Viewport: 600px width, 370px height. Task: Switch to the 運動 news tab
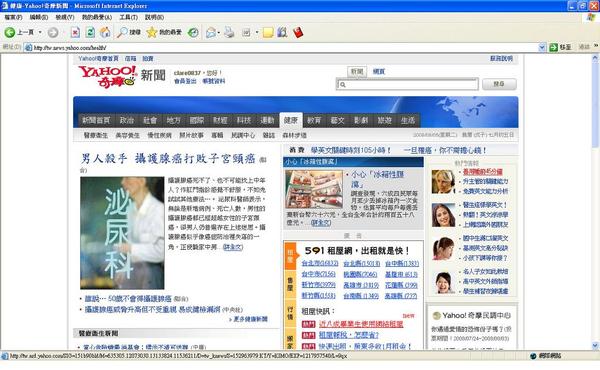[267, 120]
